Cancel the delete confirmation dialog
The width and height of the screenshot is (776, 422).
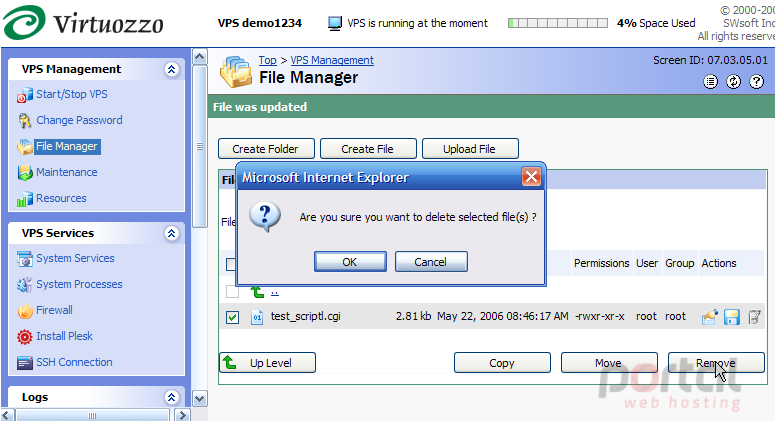pos(431,262)
